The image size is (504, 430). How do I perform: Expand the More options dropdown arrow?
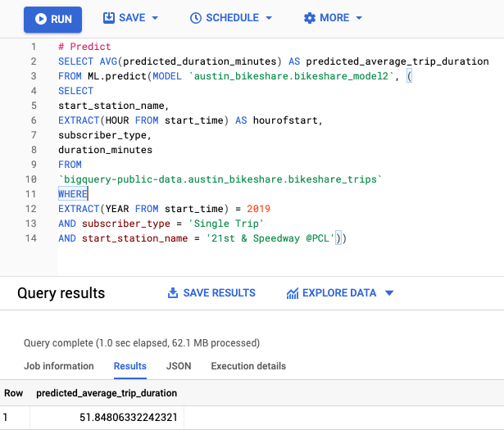(360, 18)
